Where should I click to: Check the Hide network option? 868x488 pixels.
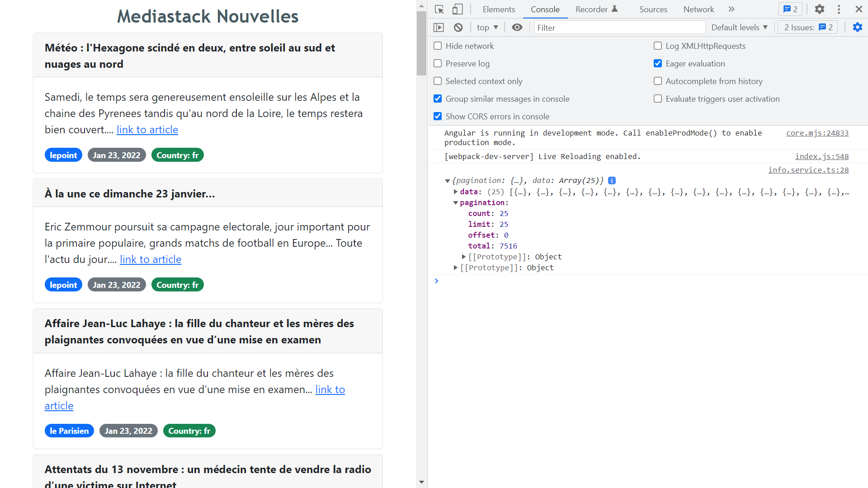point(438,46)
